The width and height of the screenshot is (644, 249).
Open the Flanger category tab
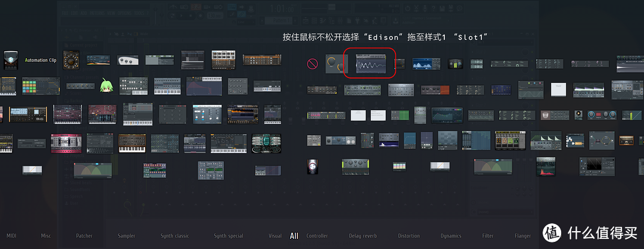coord(522,236)
